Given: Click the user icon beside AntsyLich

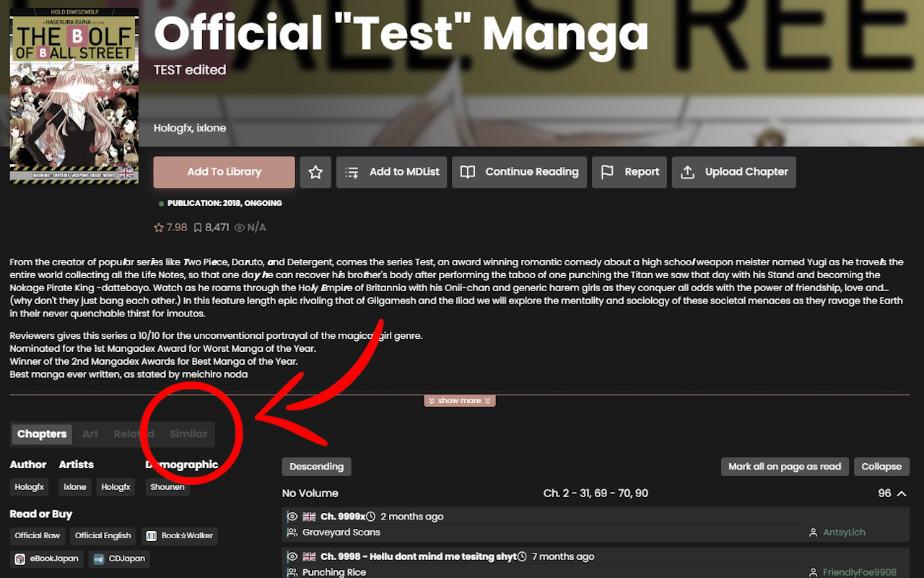Looking at the screenshot, I should tap(815, 532).
